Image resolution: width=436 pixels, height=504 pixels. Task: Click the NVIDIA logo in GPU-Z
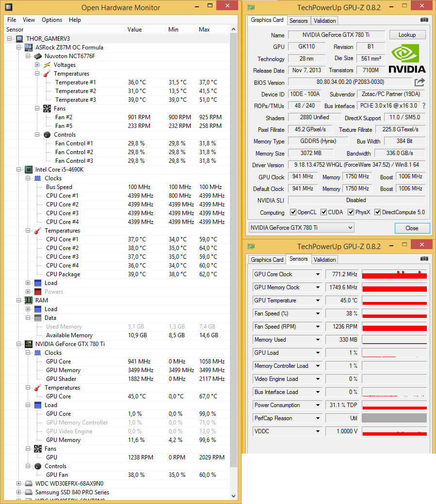(407, 59)
